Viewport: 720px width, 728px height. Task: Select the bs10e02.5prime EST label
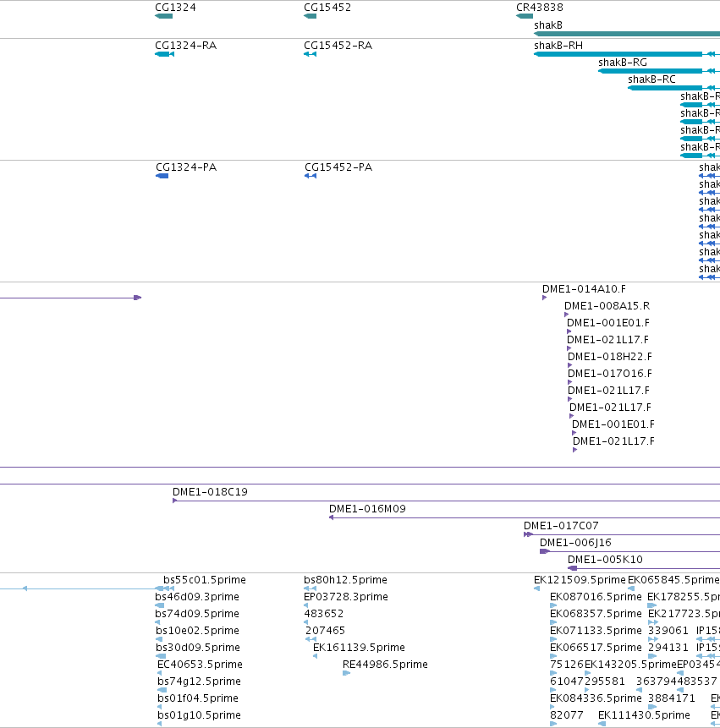pos(197,631)
